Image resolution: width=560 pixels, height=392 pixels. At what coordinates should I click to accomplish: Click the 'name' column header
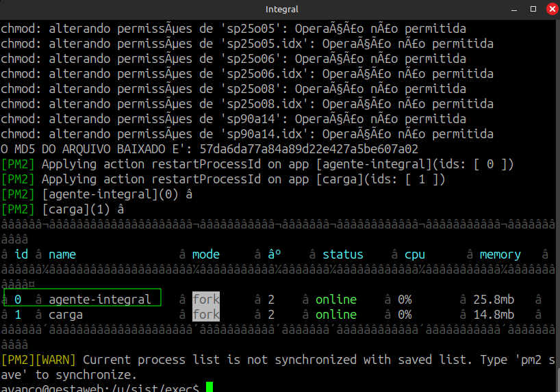click(62, 254)
